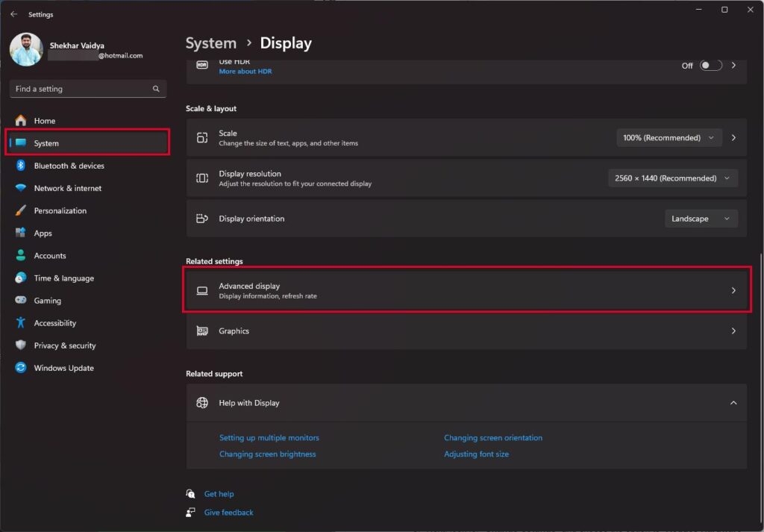This screenshot has height=532, width=764.
Task: Click the System monitor icon in sidebar
Action: click(x=20, y=143)
